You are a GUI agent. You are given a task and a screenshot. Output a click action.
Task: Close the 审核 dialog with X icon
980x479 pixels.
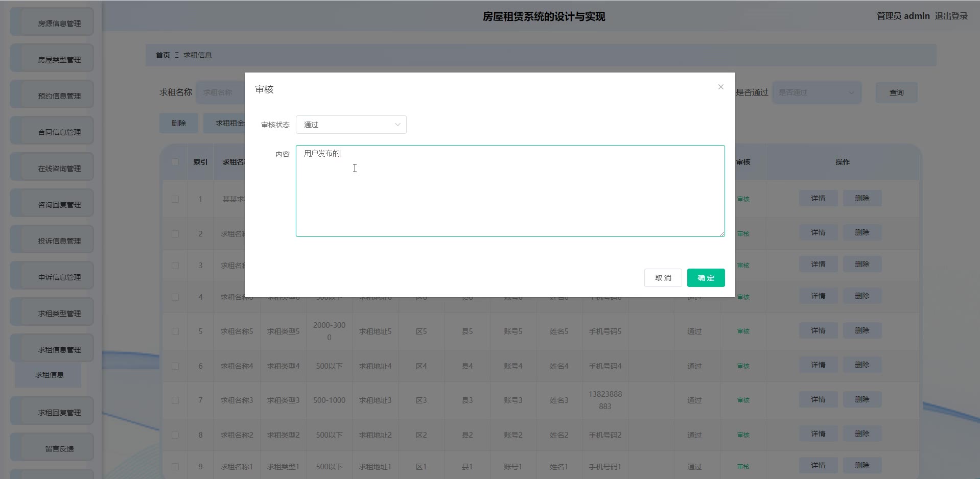[720, 87]
